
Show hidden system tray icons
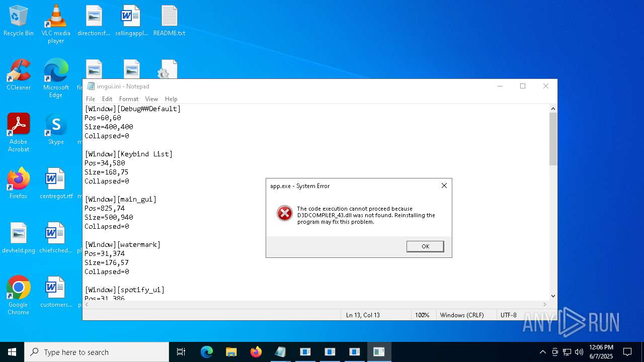click(542, 352)
